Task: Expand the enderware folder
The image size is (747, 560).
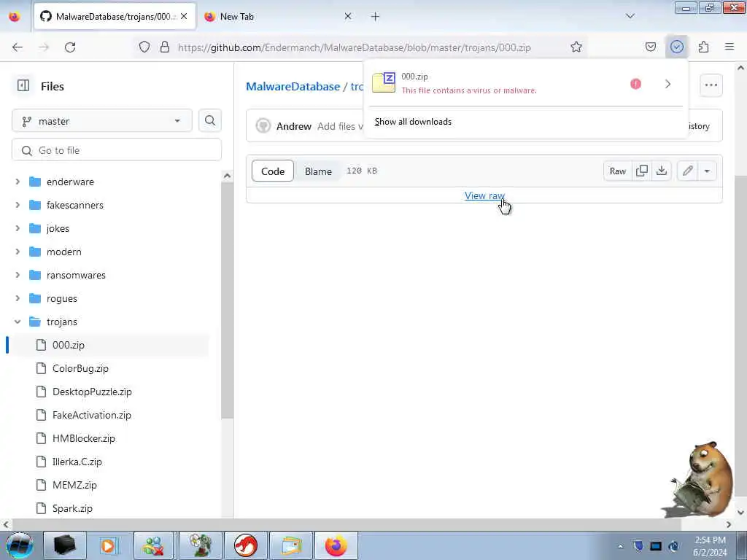Action: coord(18,182)
